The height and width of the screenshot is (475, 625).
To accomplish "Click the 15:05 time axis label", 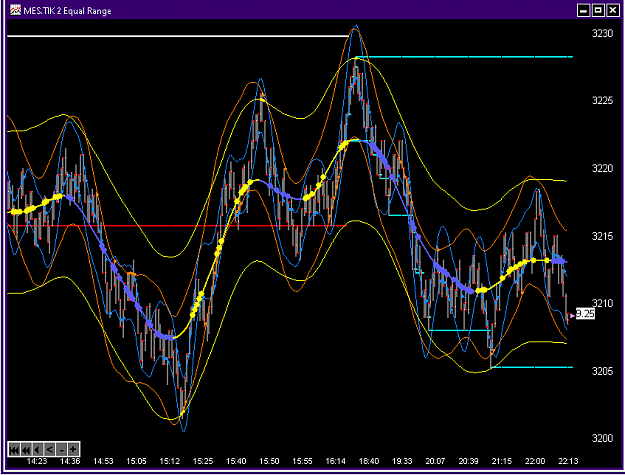I will click(x=136, y=461).
